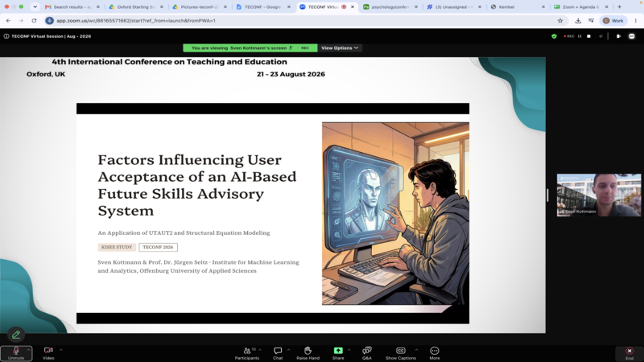
Task: Click the Raise Hand icon
Action: coord(308,353)
